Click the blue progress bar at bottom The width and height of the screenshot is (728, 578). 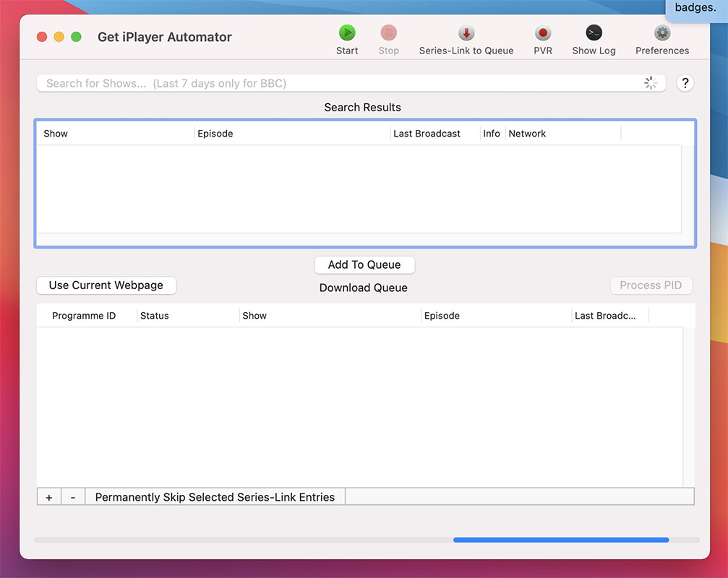pyautogui.click(x=561, y=540)
